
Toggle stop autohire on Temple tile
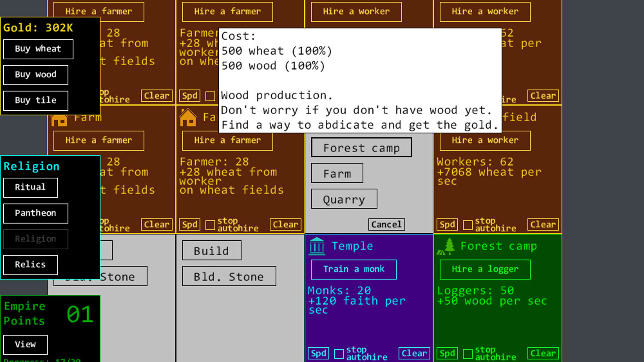339,354
